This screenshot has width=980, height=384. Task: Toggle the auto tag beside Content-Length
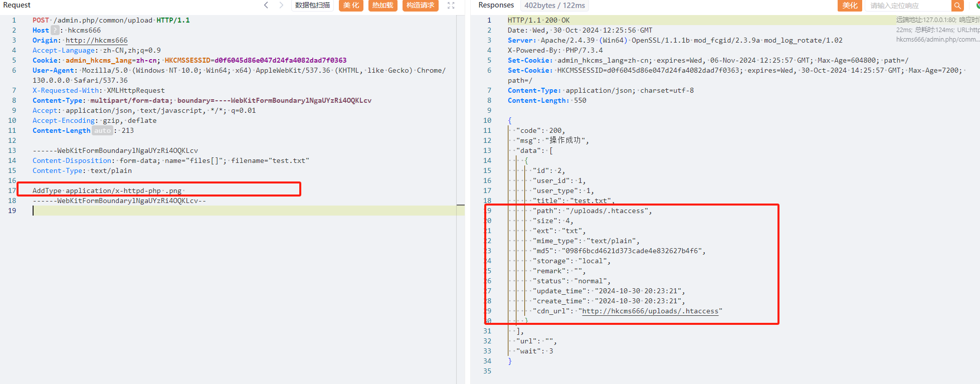pos(102,130)
